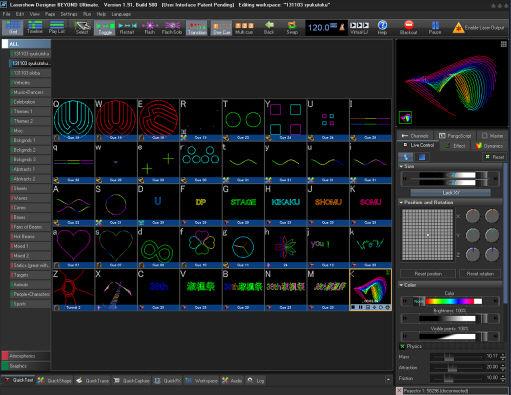The width and height of the screenshot is (511, 395).
Task: Collapse the Size section
Action: click(401, 166)
